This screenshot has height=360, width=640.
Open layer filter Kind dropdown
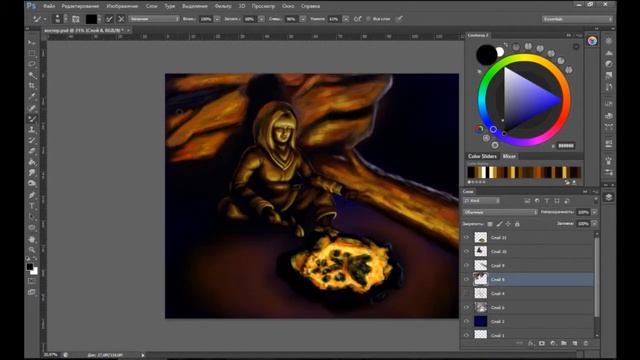point(482,200)
